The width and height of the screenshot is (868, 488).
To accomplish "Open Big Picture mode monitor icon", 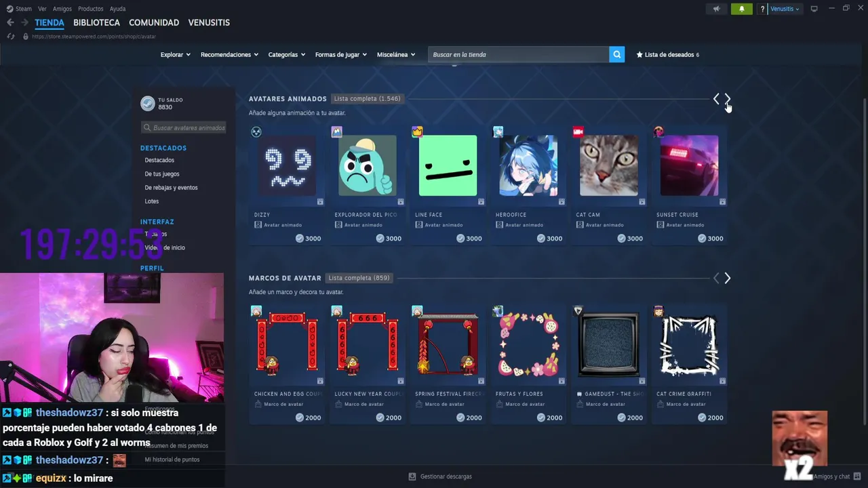I will [814, 9].
